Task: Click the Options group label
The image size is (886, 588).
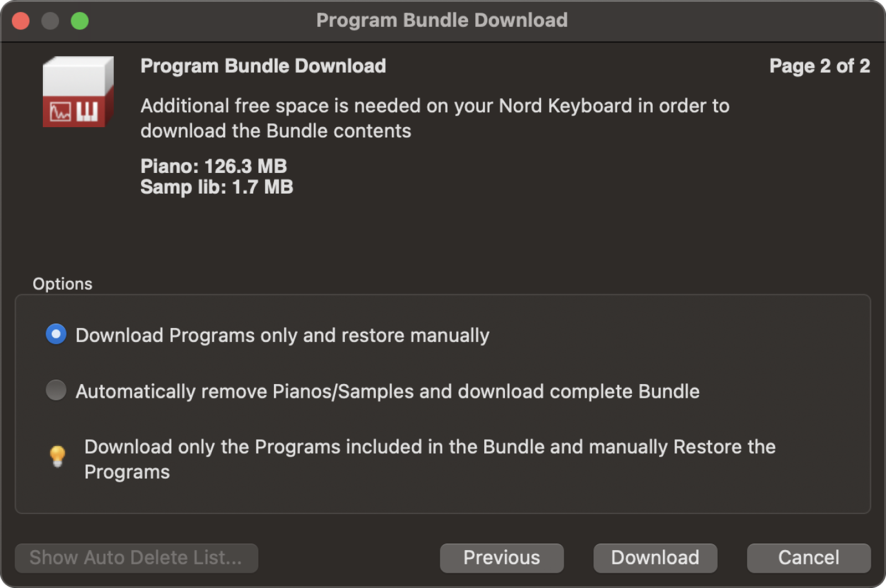Action: pos(63,283)
